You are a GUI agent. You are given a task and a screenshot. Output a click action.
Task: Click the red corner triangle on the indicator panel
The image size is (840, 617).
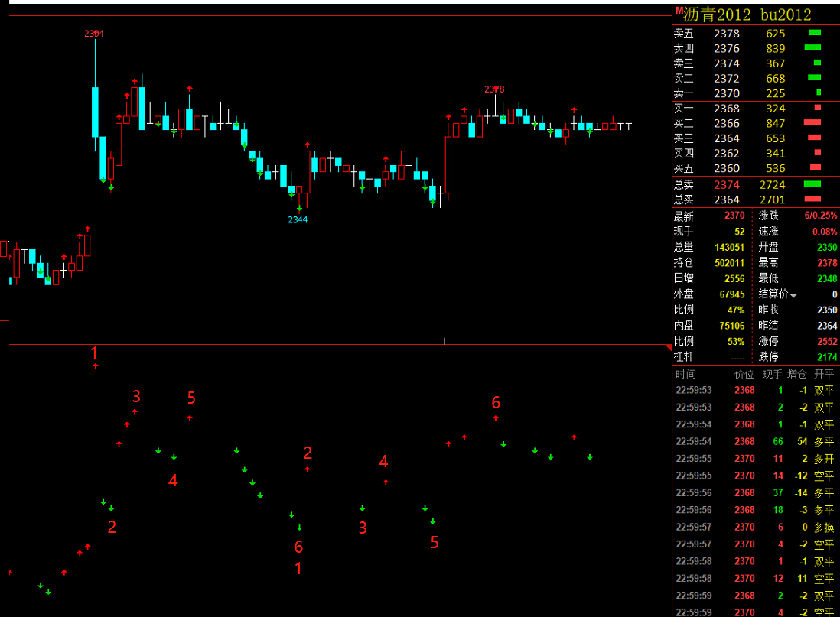click(x=668, y=349)
